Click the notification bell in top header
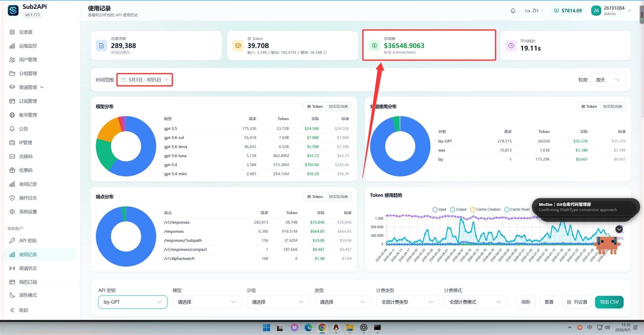The image size is (644, 335). [513, 11]
